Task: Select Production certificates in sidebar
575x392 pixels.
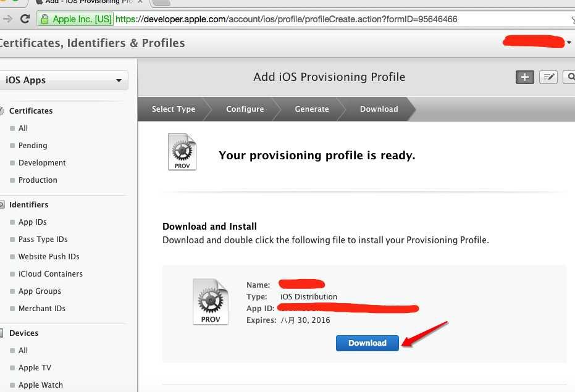Action: pos(38,180)
